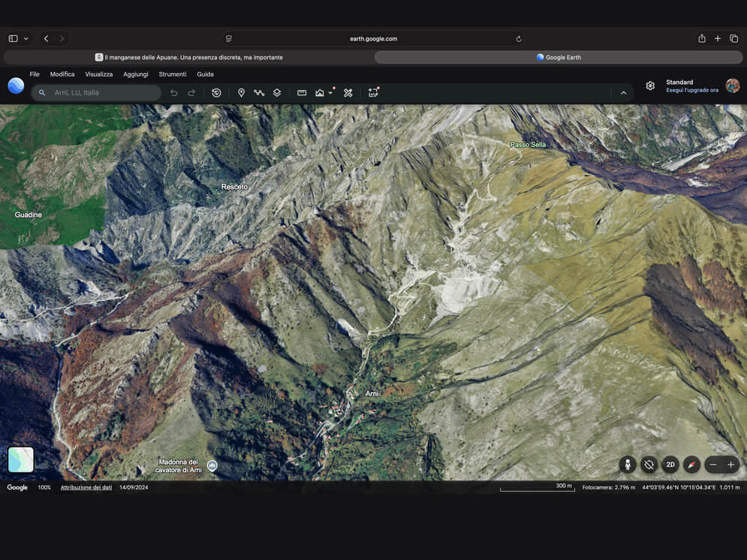Zoom in with the plus button

coord(730,464)
